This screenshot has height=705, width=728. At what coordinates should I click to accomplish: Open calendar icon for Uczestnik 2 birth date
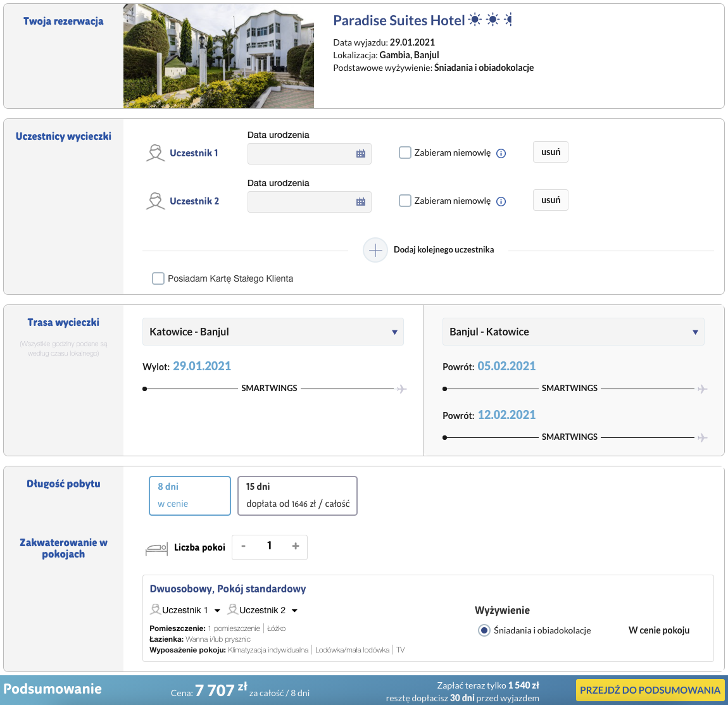(361, 202)
